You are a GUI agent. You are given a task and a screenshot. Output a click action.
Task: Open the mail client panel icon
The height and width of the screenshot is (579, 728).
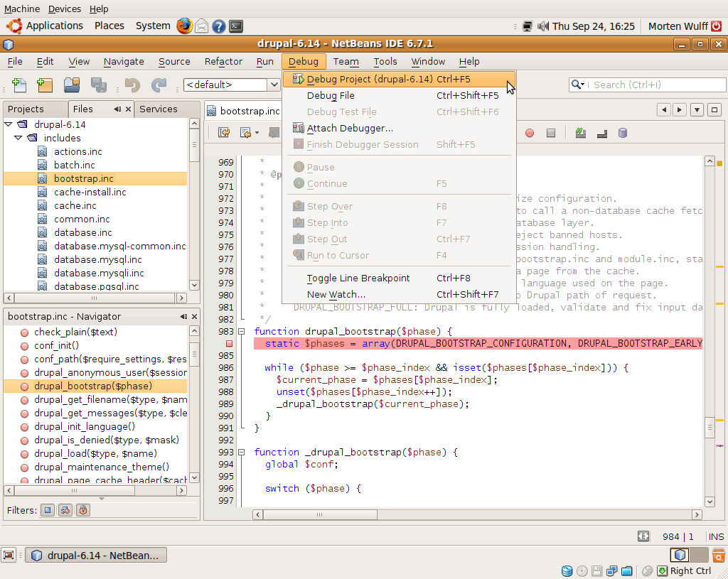tap(201, 26)
